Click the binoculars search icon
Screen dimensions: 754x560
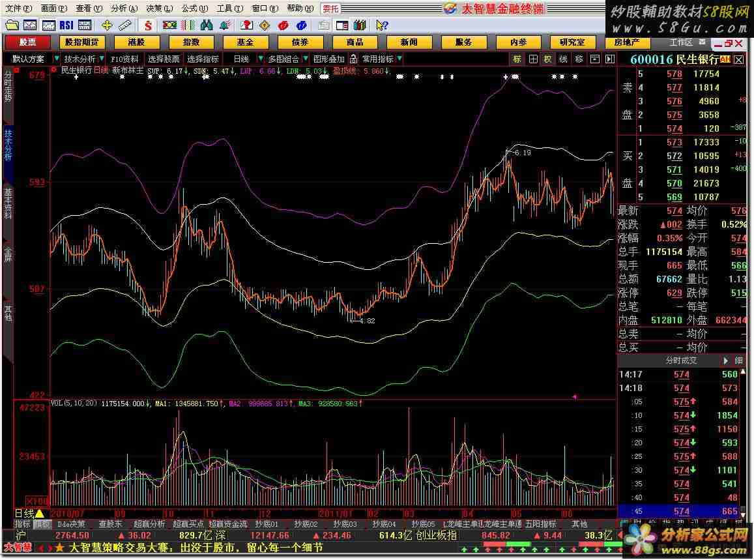click(x=207, y=25)
